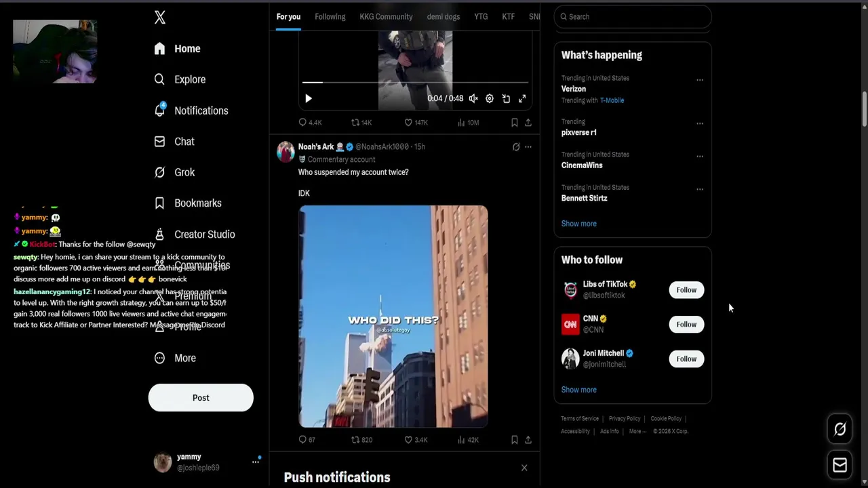This screenshot has height=488, width=868.
Task: Open Terms of Service link
Action: coord(580,419)
